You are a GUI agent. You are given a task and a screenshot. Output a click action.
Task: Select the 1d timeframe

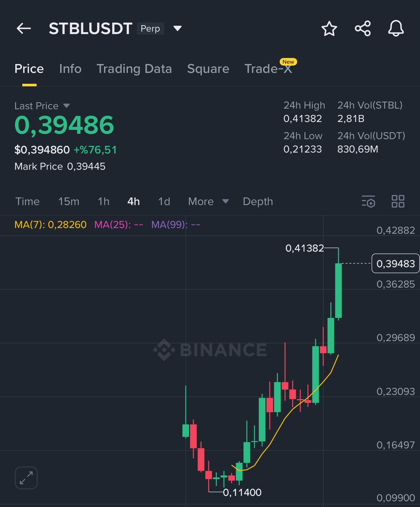coord(164,202)
